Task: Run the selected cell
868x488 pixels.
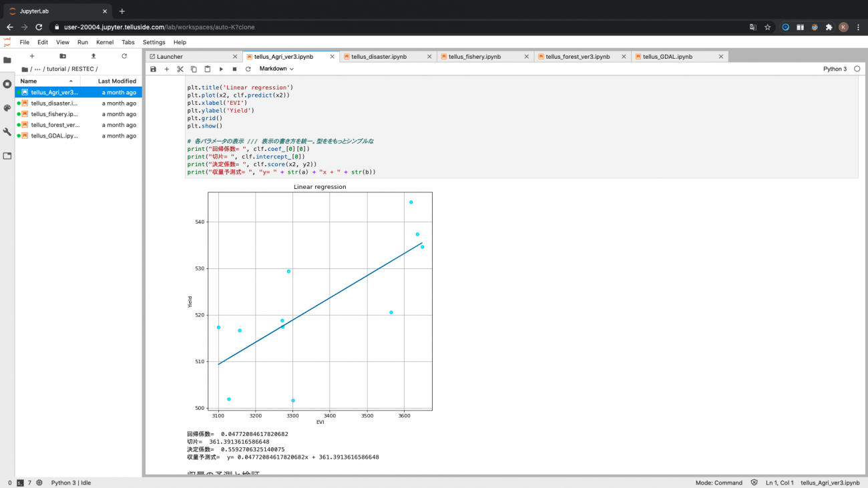Action: click(221, 69)
